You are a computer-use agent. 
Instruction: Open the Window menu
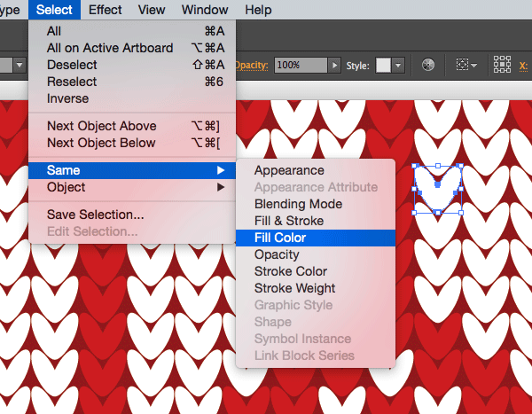click(204, 10)
